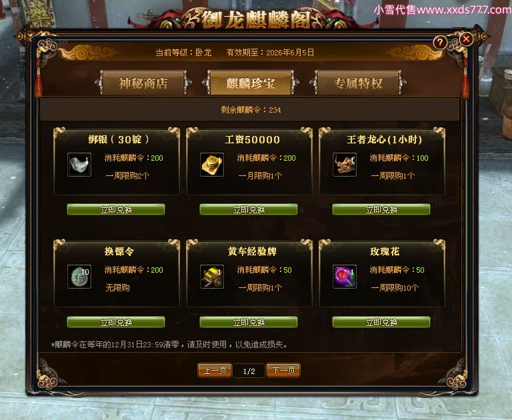
Task: Select the dragon heart icon for 王者龙心
Action: point(345,165)
